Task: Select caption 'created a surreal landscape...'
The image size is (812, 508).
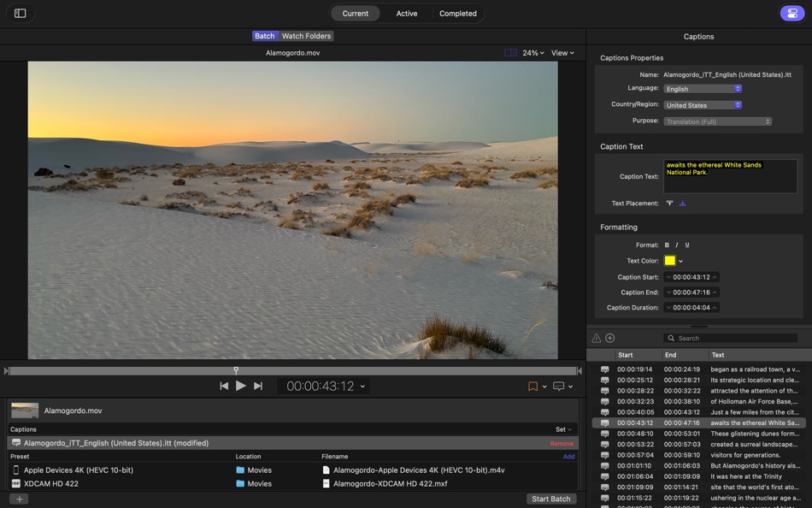Action: tap(698, 445)
